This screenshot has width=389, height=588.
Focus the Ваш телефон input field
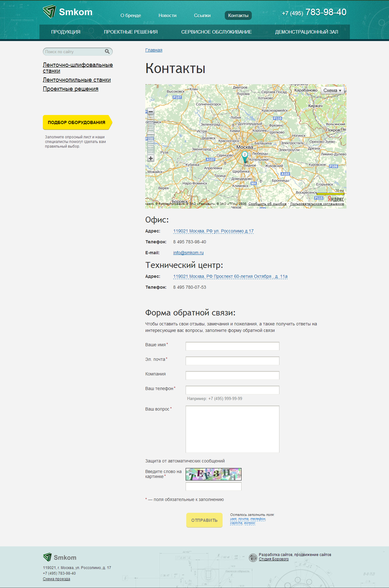pos(233,390)
